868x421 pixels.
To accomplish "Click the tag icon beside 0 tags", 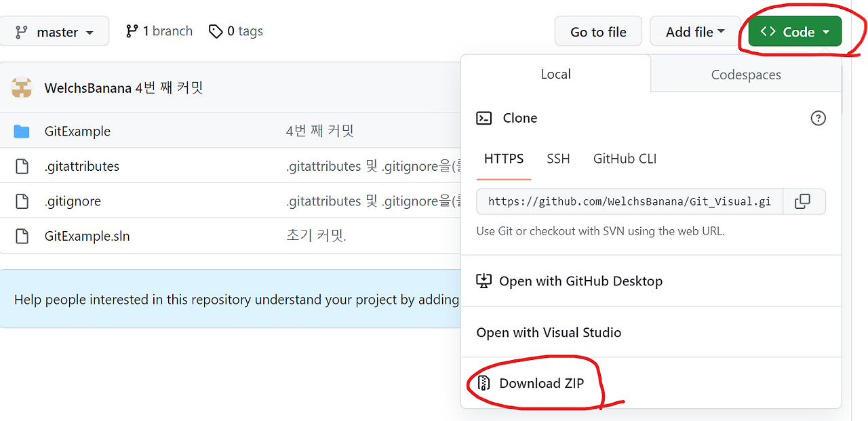I will [216, 31].
